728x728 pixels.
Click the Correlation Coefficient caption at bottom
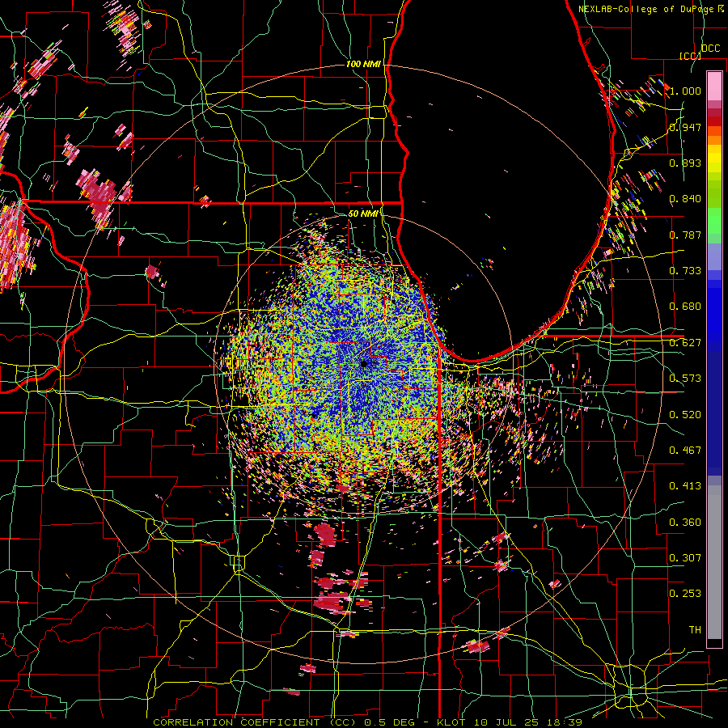[x=367, y=722]
